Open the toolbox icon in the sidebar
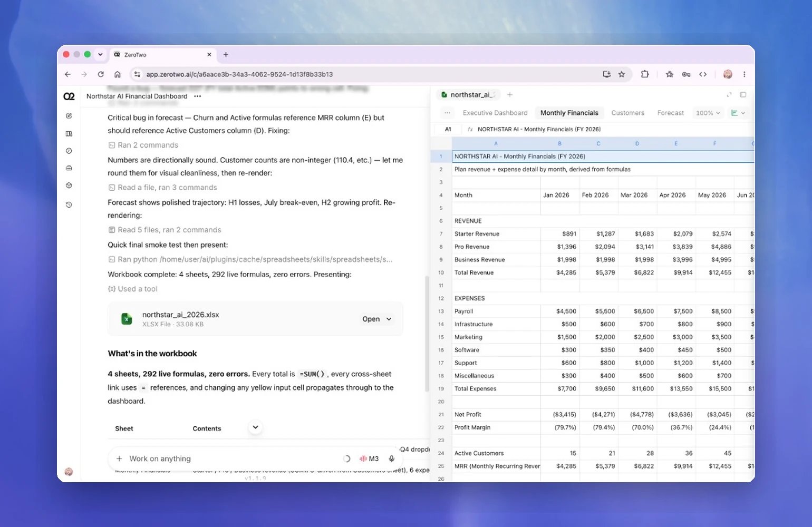The height and width of the screenshot is (527, 812). click(x=69, y=168)
